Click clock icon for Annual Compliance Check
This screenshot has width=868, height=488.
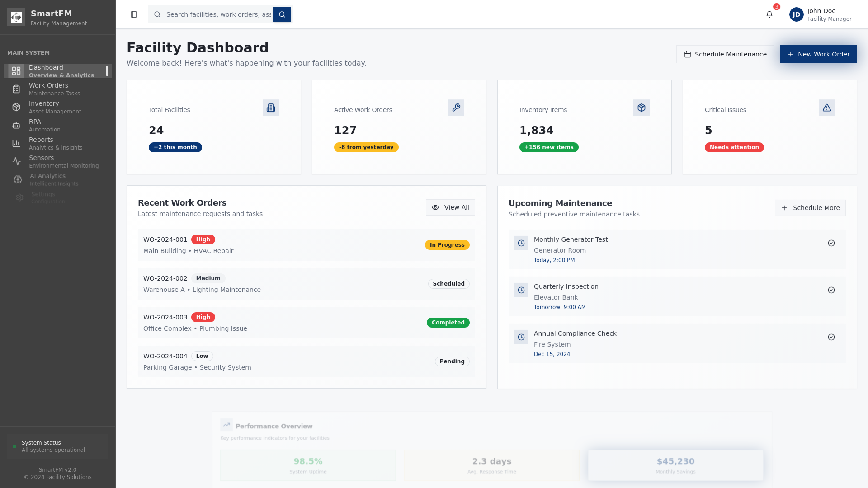point(521,337)
